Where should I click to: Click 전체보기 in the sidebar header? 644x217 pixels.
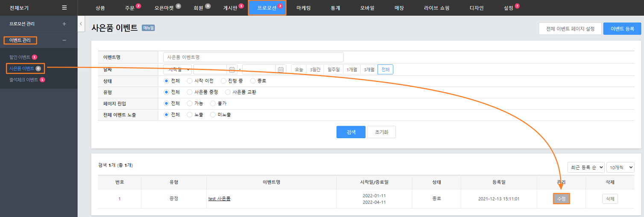tap(19, 8)
